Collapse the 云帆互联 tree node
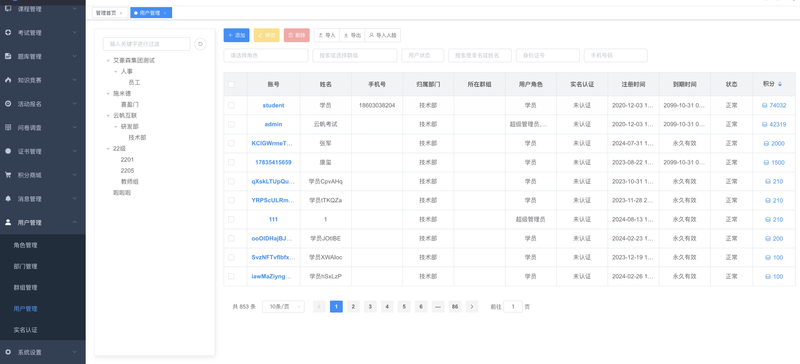The height and width of the screenshot is (364, 800). (108, 115)
